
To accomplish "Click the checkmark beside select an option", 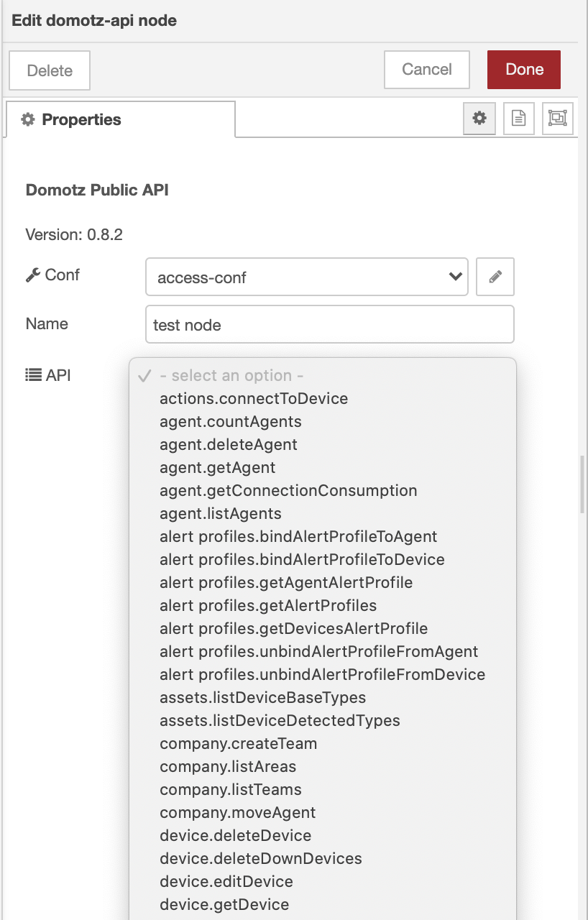I will [146, 374].
